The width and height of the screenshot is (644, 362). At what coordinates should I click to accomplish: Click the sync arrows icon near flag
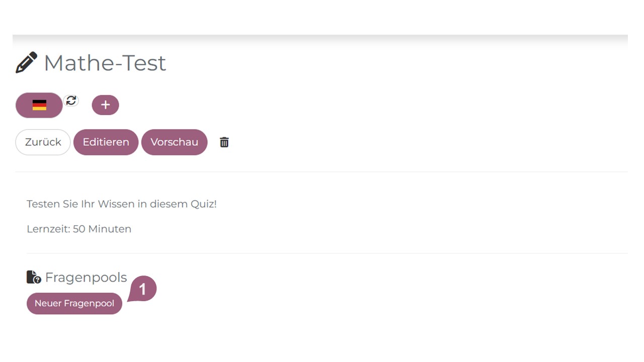71,101
